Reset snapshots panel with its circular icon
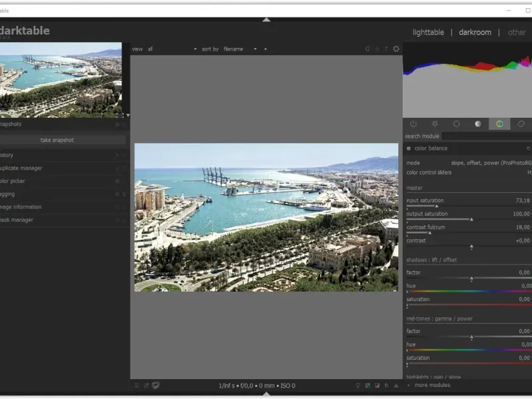 click(x=117, y=124)
